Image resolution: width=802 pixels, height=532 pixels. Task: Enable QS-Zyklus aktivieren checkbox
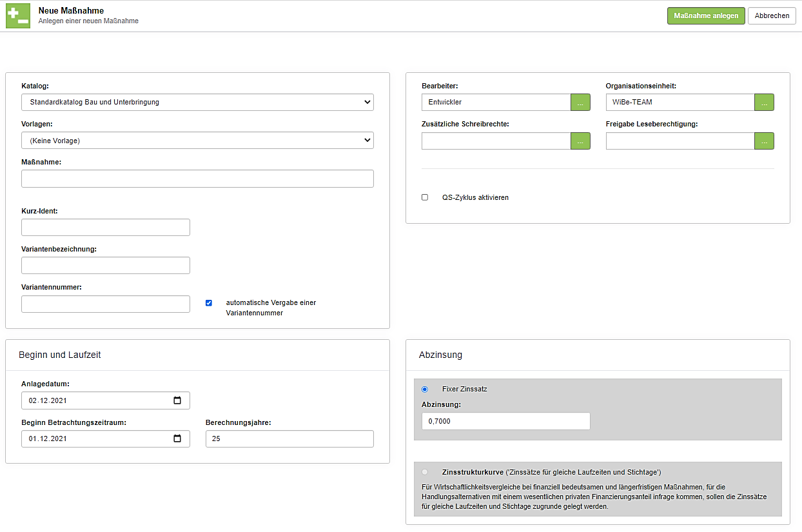(x=425, y=197)
